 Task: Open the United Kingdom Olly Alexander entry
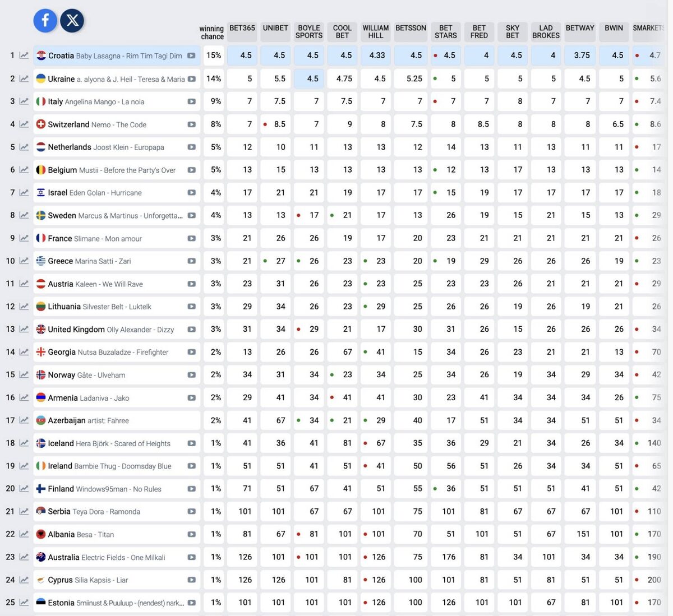pos(110,330)
